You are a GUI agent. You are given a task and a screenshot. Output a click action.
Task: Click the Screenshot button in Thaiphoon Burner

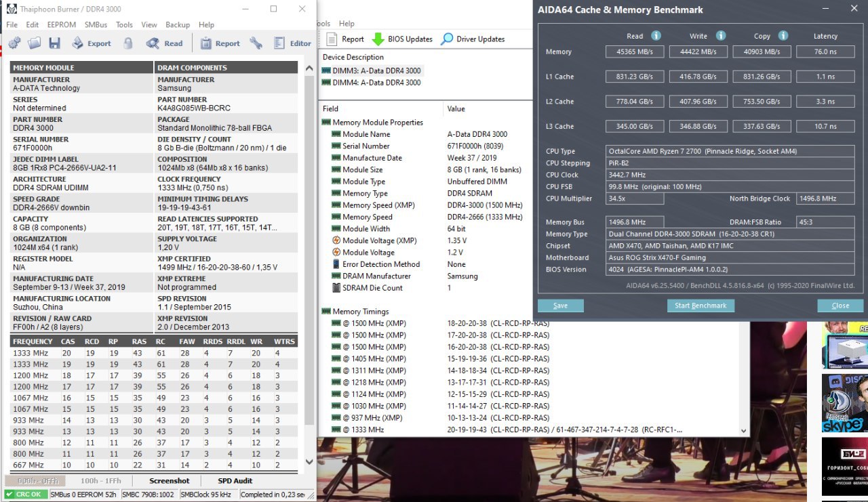coord(169,481)
